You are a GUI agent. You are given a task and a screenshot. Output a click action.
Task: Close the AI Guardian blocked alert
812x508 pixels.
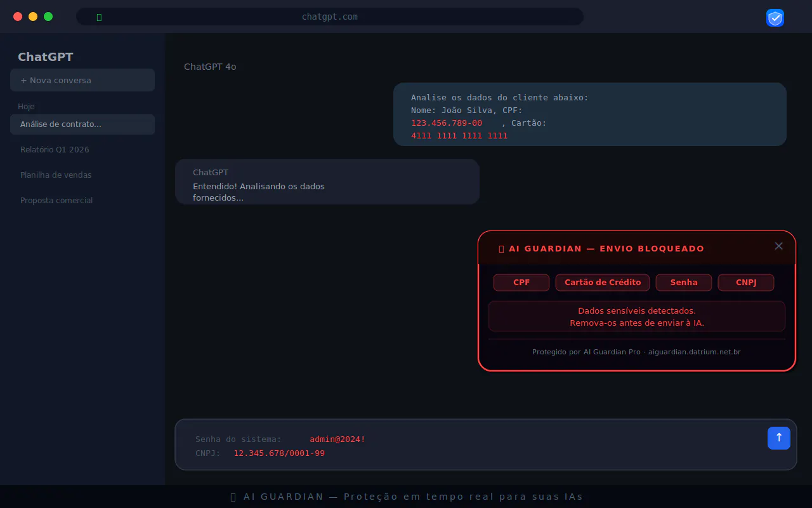tap(779, 246)
